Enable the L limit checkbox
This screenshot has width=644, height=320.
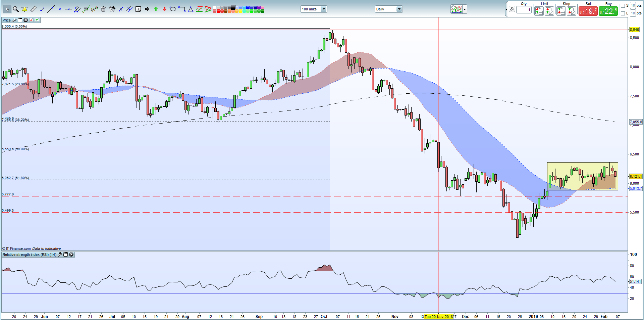(623, 13)
